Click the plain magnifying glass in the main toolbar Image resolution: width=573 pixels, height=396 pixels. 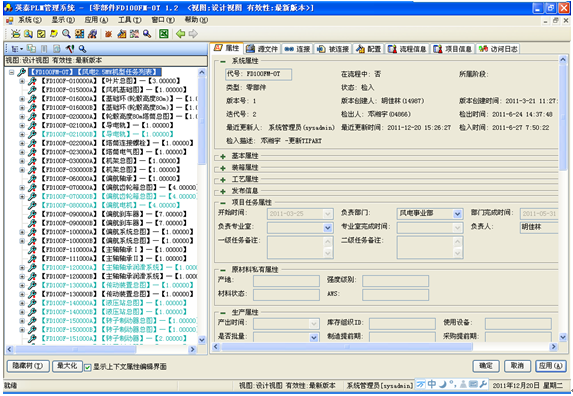coord(66,34)
